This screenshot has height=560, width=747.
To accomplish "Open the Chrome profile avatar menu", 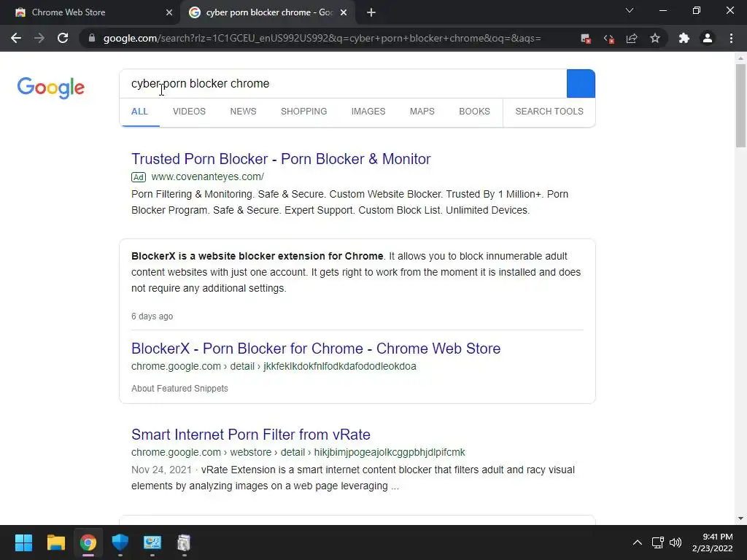I will (x=708, y=38).
